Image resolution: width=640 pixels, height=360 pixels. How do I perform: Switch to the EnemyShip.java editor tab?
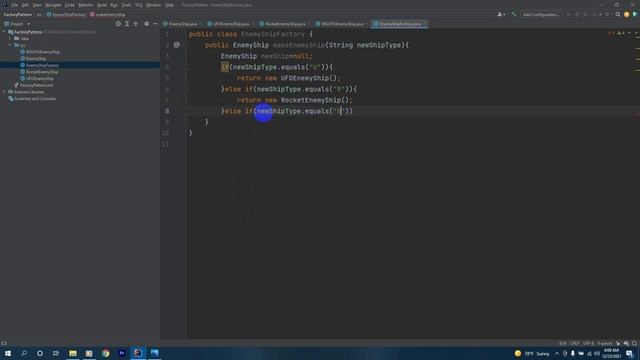coord(182,24)
